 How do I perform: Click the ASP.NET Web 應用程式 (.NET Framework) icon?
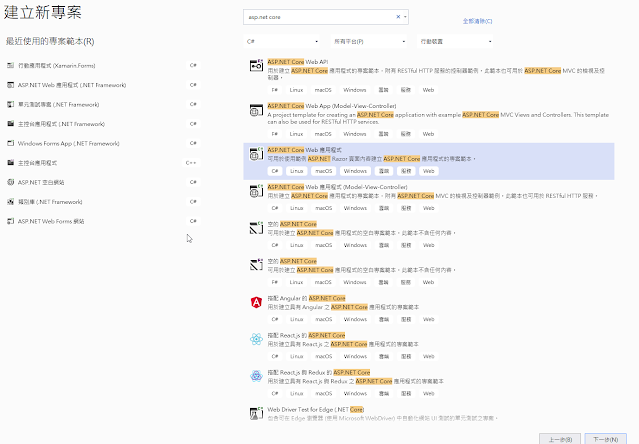[x=11, y=85]
